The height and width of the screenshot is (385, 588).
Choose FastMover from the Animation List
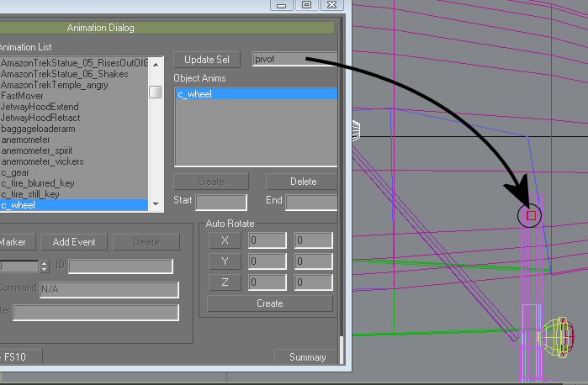click(23, 96)
